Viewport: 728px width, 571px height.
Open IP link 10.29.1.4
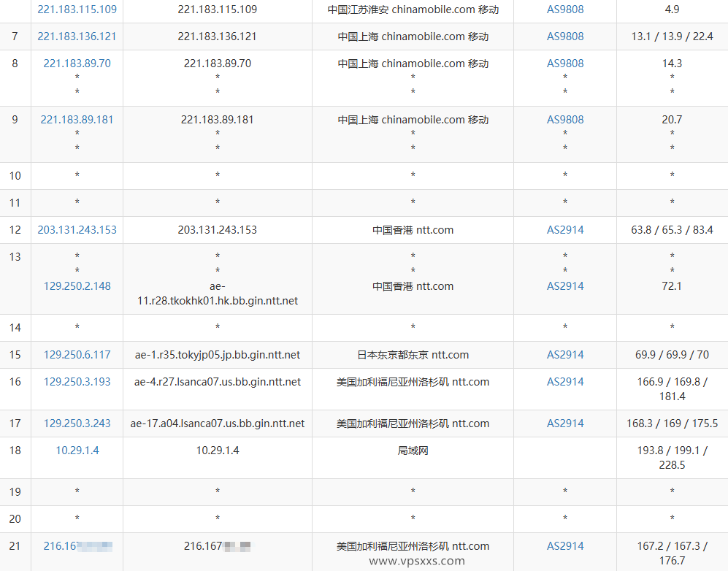77,451
